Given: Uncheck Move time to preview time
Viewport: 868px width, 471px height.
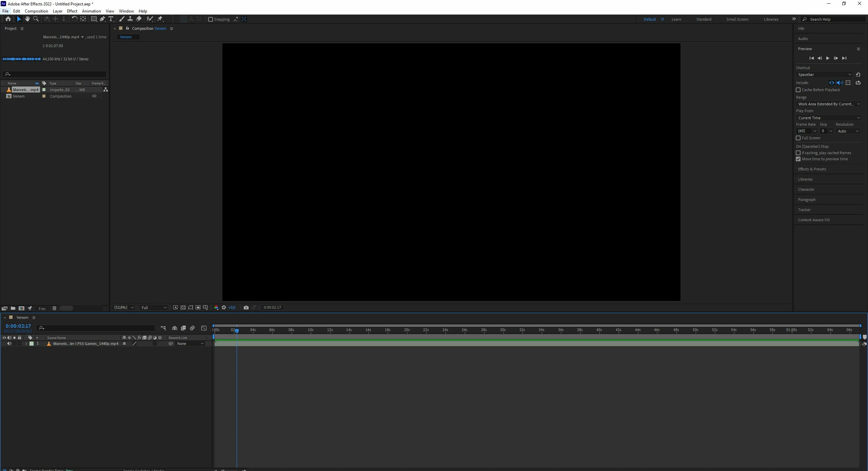Looking at the screenshot, I should click(798, 159).
